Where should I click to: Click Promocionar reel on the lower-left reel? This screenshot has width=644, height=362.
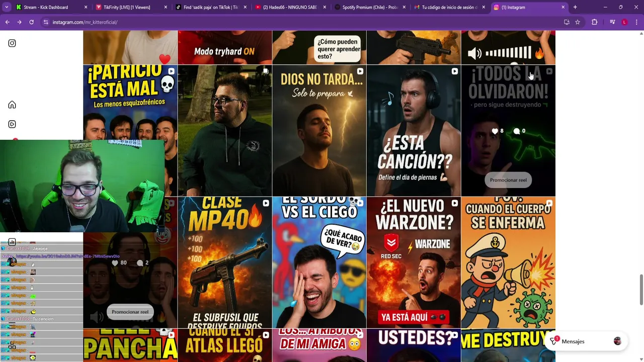click(130, 312)
